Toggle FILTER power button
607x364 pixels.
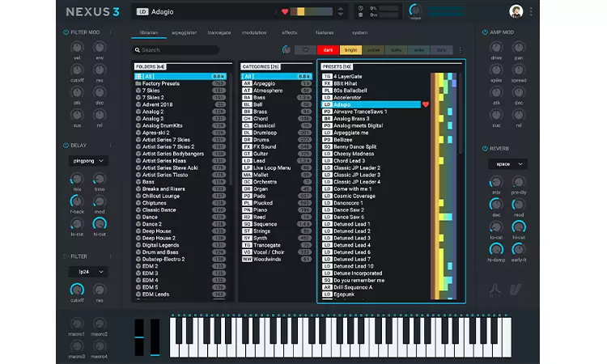[66, 256]
